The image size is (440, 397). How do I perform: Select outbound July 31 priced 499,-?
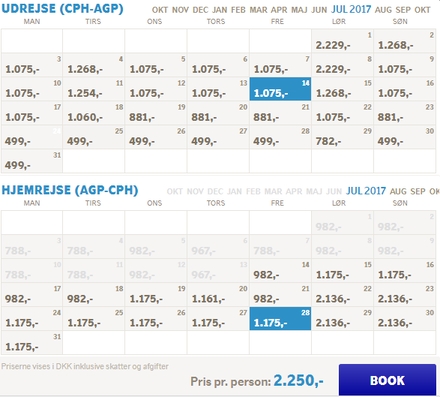tap(32, 161)
